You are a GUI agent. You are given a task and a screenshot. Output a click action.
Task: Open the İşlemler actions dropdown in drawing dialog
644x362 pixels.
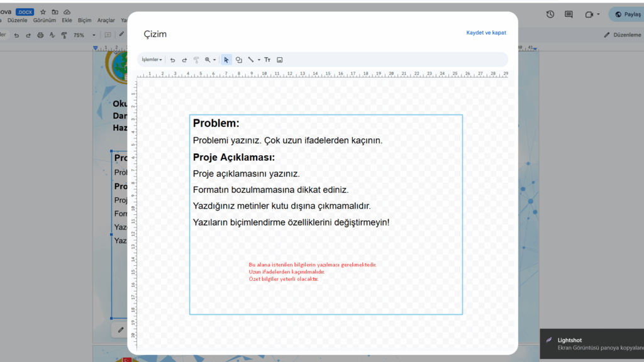coord(152,60)
